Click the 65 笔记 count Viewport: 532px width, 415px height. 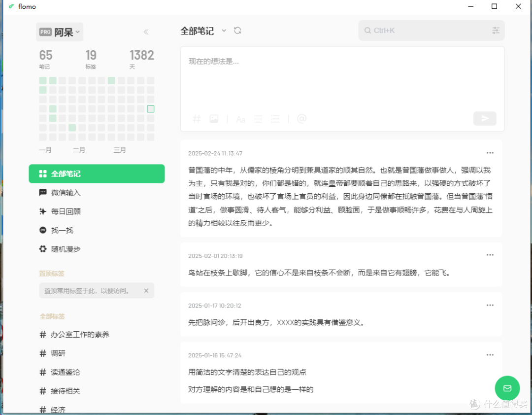(46, 59)
